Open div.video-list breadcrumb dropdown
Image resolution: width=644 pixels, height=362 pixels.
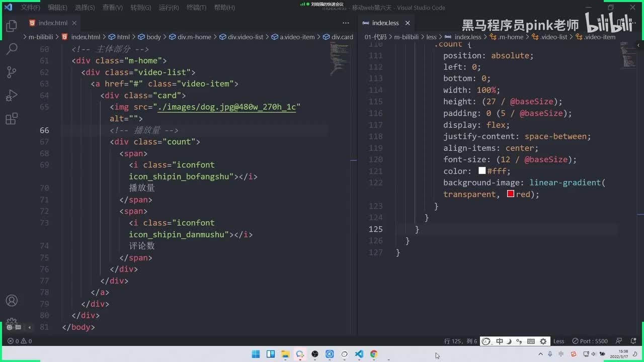(x=241, y=37)
